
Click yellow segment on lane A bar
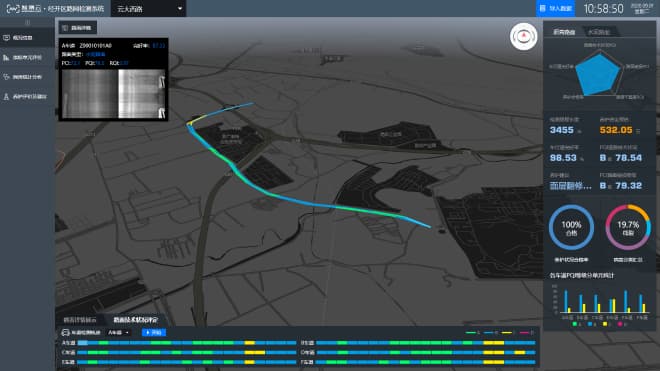pos(250,343)
